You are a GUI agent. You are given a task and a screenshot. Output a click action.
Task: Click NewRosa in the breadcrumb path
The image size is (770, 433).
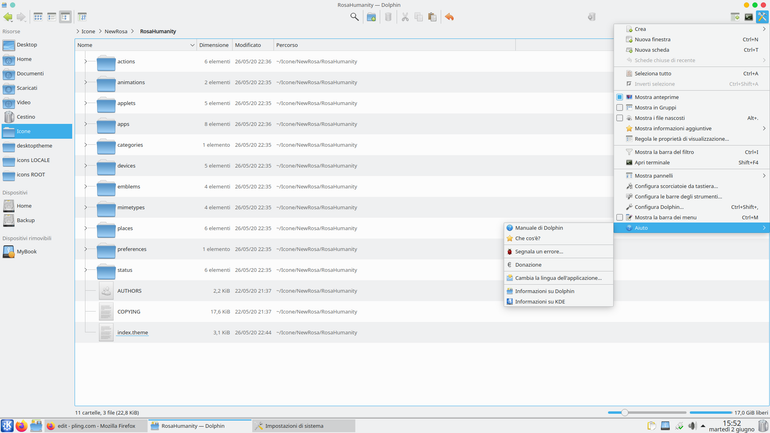(116, 31)
